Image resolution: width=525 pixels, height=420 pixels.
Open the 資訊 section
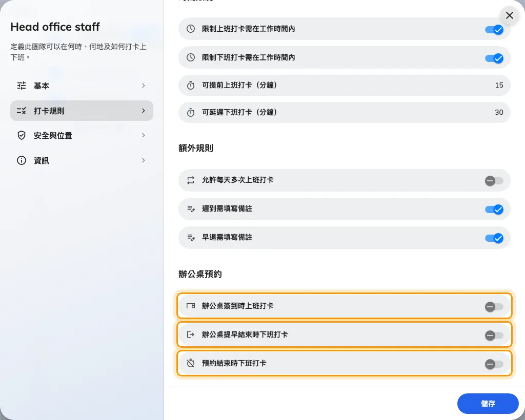[x=82, y=160]
